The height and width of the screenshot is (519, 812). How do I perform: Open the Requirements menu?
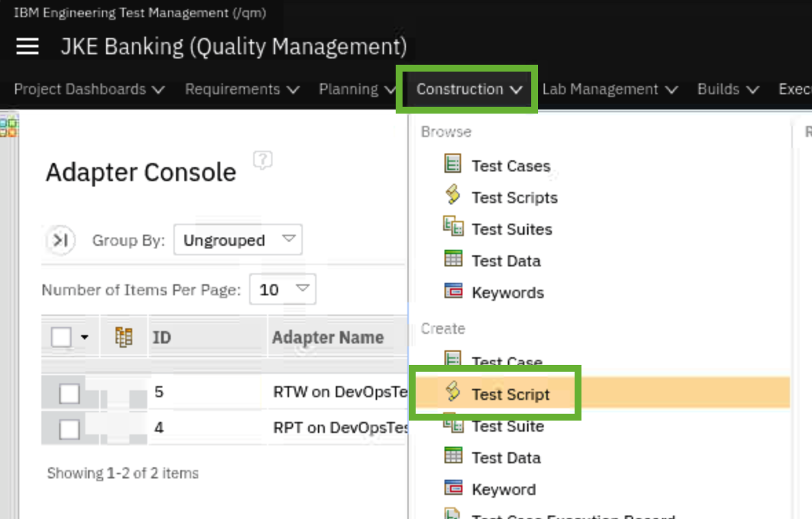(242, 89)
